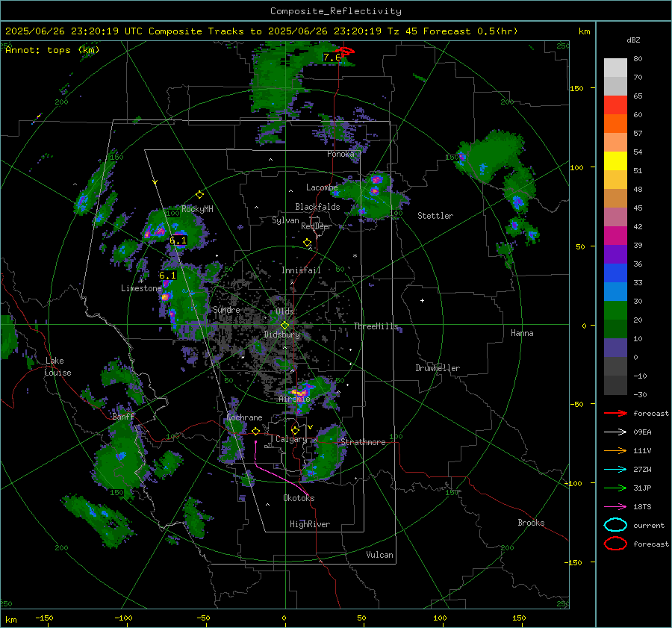This screenshot has height=628, width=672.
Task: Click the Calgary city label
Action: (x=291, y=439)
